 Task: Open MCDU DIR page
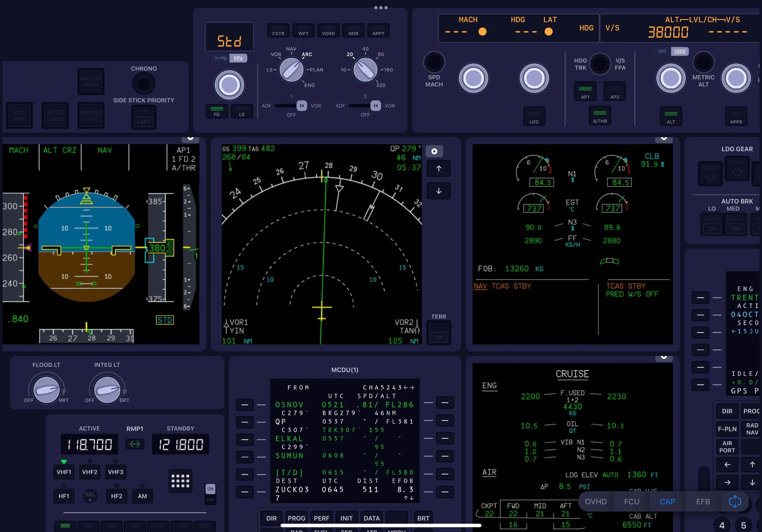click(272, 518)
